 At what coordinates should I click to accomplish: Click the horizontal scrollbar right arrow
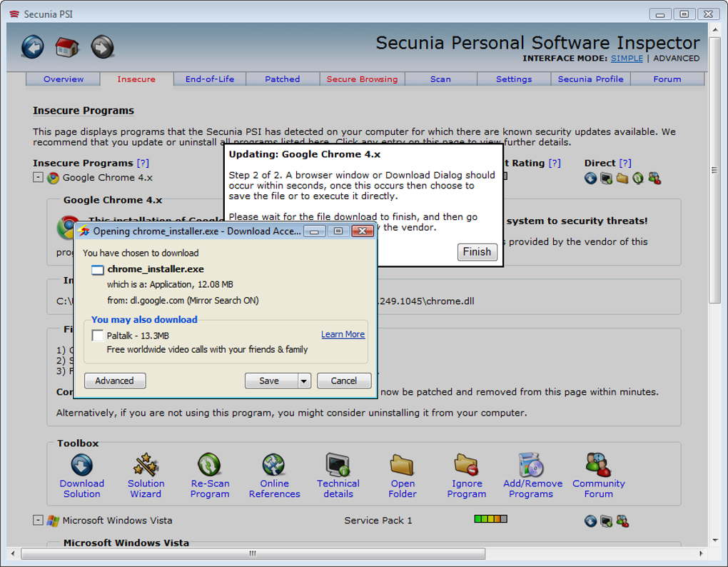(x=701, y=553)
